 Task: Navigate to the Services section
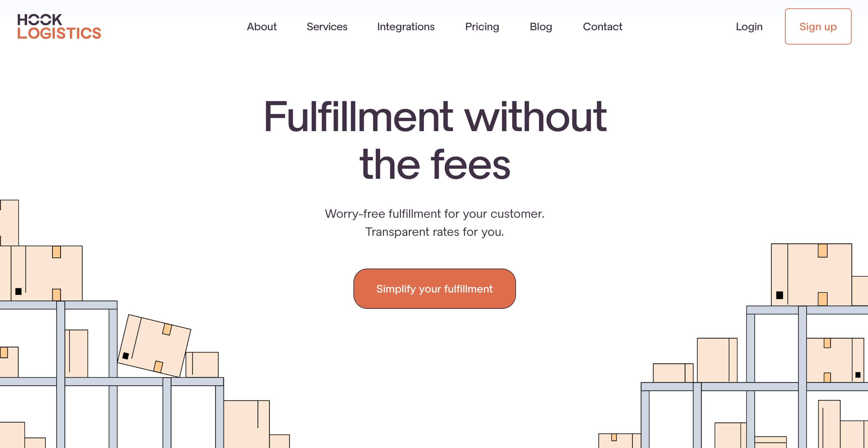coord(327,27)
